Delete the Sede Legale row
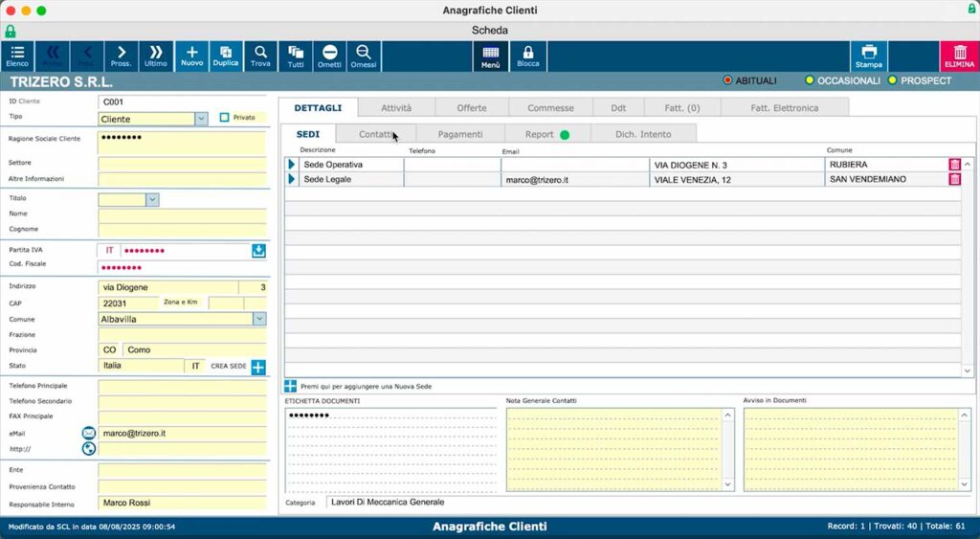This screenshot has height=539, width=980. point(954,179)
